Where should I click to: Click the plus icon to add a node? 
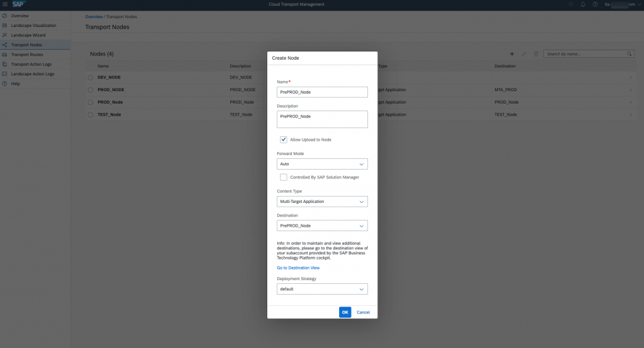click(x=512, y=54)
